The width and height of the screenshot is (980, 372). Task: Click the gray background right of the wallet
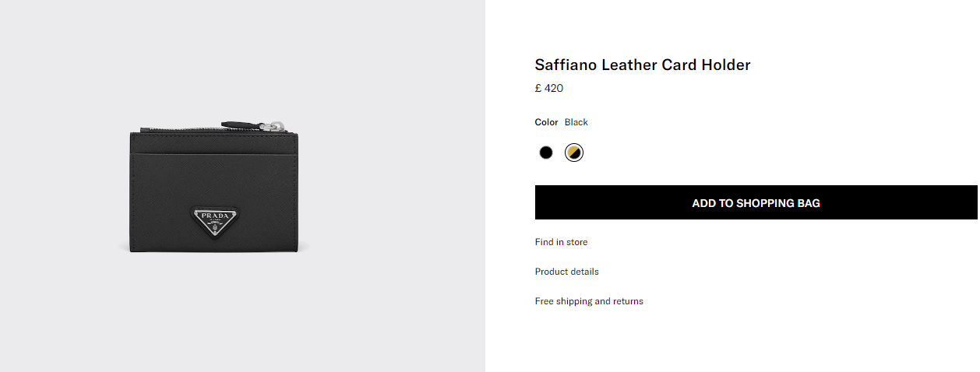point(397,187)
